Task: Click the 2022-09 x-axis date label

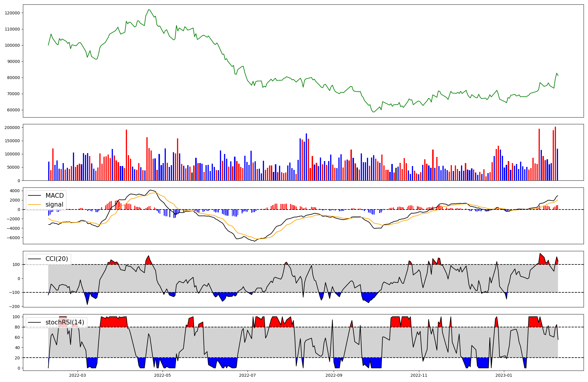Action: [x=334, y=375]
